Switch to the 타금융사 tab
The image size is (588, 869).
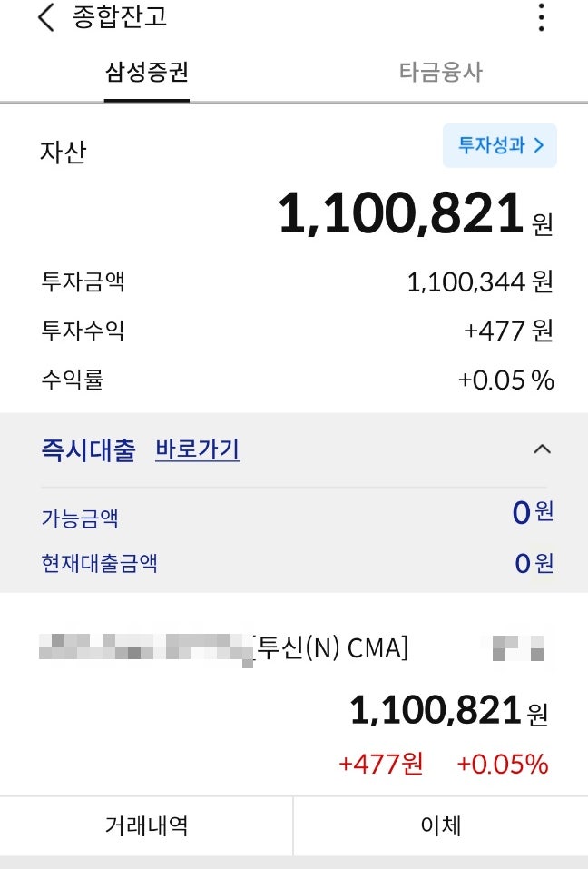441,73
